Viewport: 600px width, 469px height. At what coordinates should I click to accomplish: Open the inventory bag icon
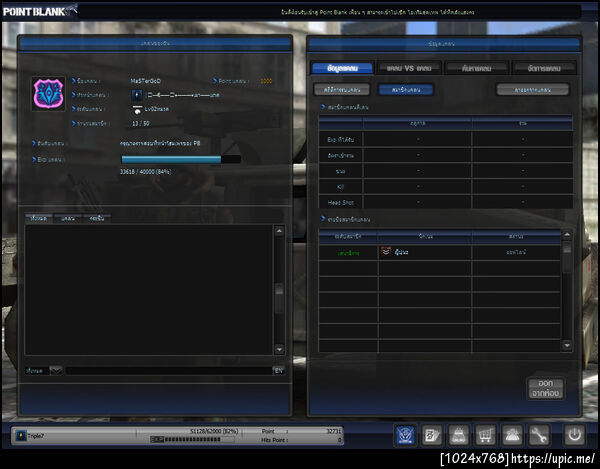click(x=458, y=435)
